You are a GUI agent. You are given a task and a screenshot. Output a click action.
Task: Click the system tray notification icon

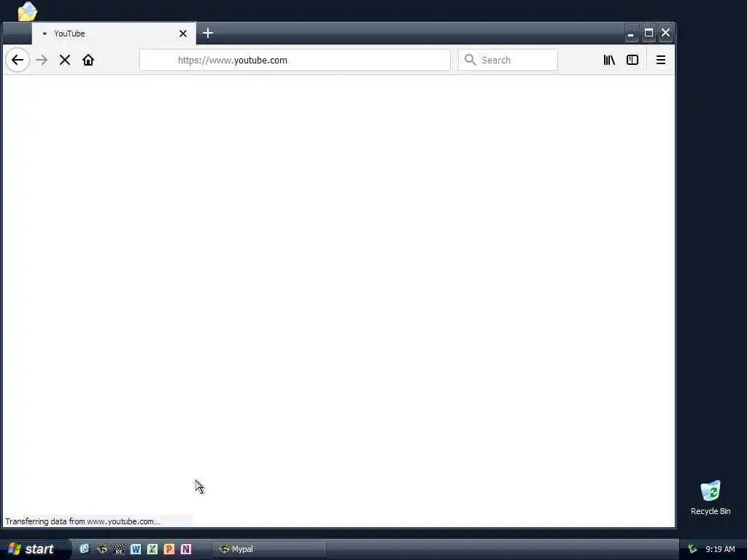pos(692,549)
